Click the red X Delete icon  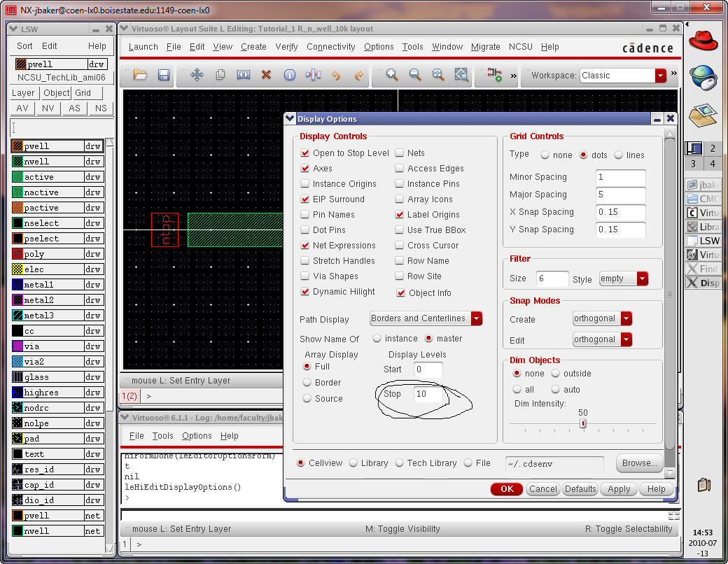[266, 75]
